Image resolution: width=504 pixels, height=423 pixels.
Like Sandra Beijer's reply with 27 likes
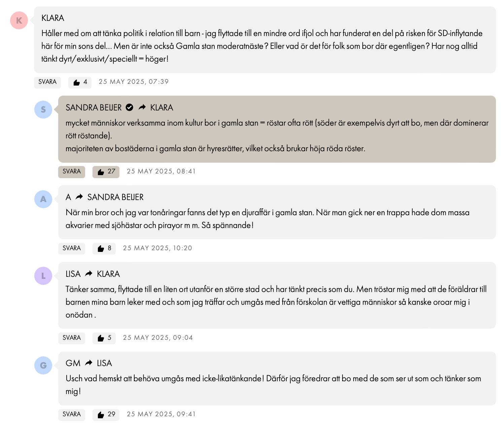[x=106, y=172]
